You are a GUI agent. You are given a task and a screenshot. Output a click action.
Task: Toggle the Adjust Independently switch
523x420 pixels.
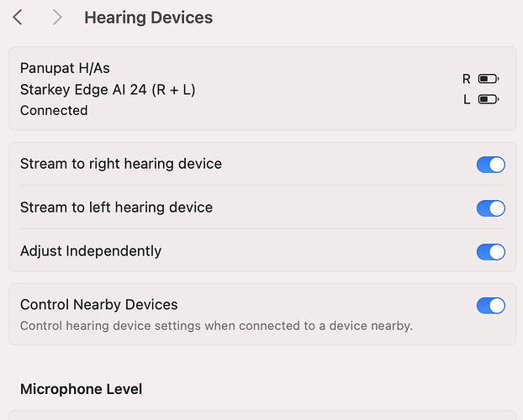coord(491,252)
